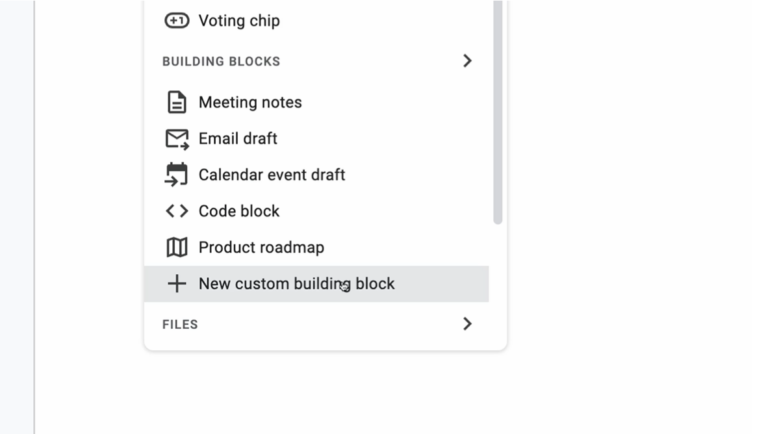Click the Code block angle brackets icon
This screenshot has height=434, width=768.
click(177, 211)
